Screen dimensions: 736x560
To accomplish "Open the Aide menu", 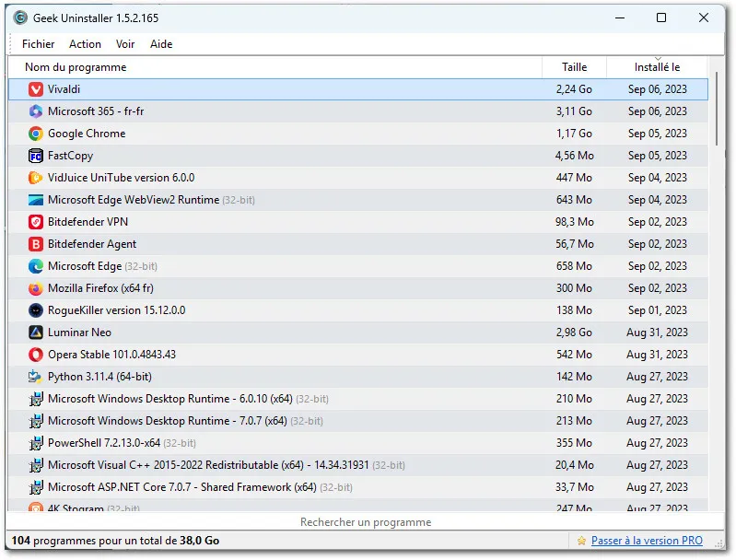I will pos(161,44).
